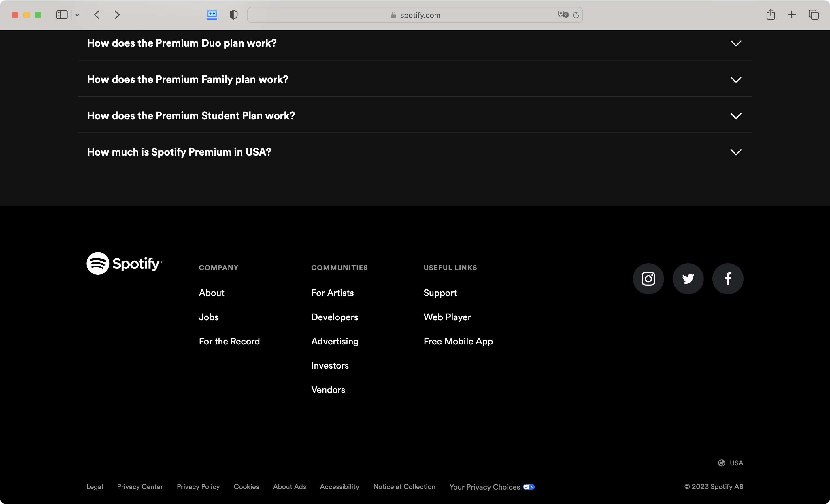Click 'How does the Premium Family plan work?' text
Image resolution: width=830 pixels, height=504 pixels.
point(188,79)
